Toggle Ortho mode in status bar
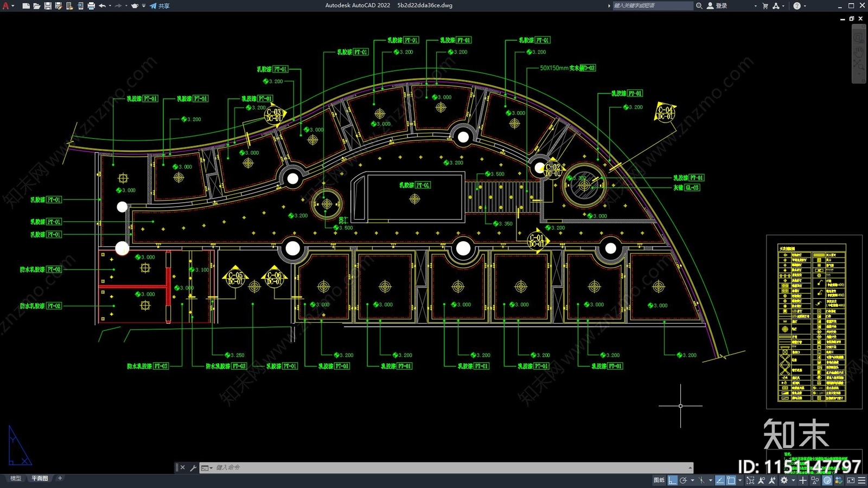This screenshot has width=868, height=488. point(673,480)
